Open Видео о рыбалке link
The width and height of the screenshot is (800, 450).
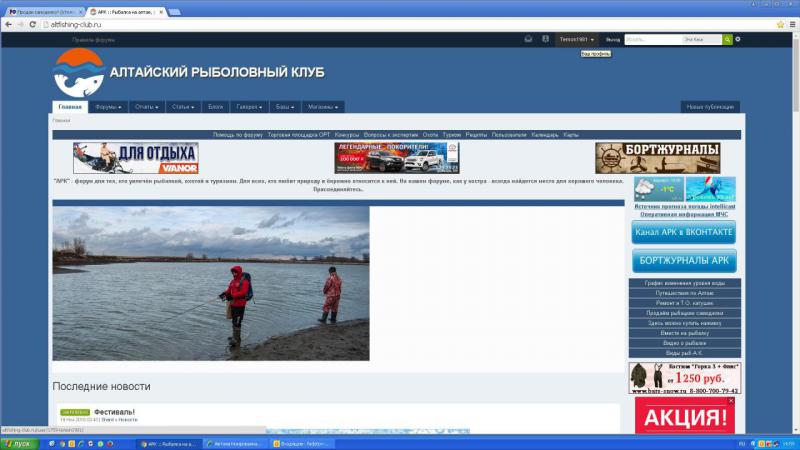[685, 343]
